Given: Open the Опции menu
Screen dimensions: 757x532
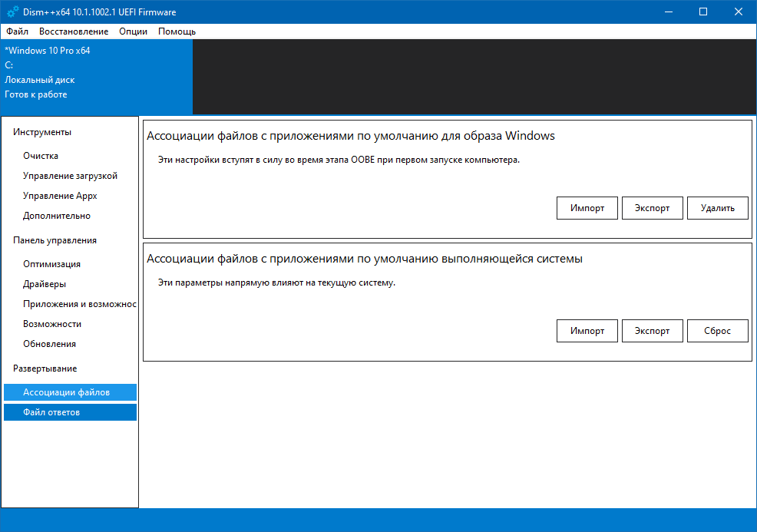Looking at the screenshot, I should (x=134, y=31).
